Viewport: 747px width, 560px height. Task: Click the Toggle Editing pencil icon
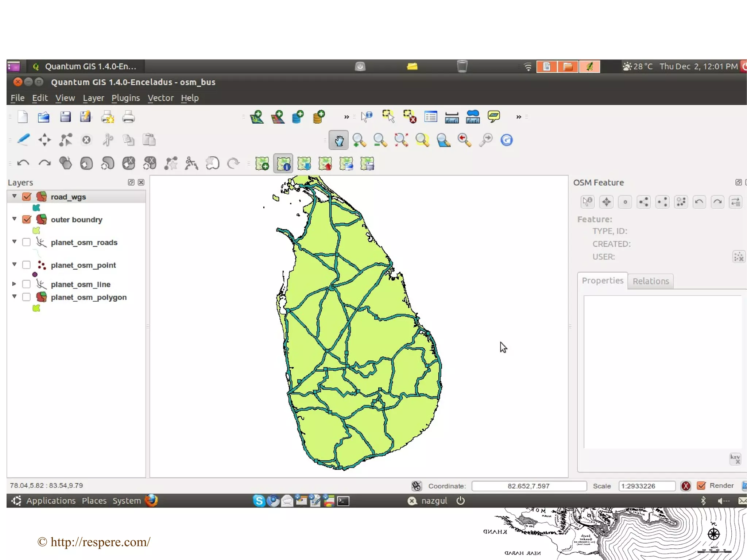(x=23, y=140)
